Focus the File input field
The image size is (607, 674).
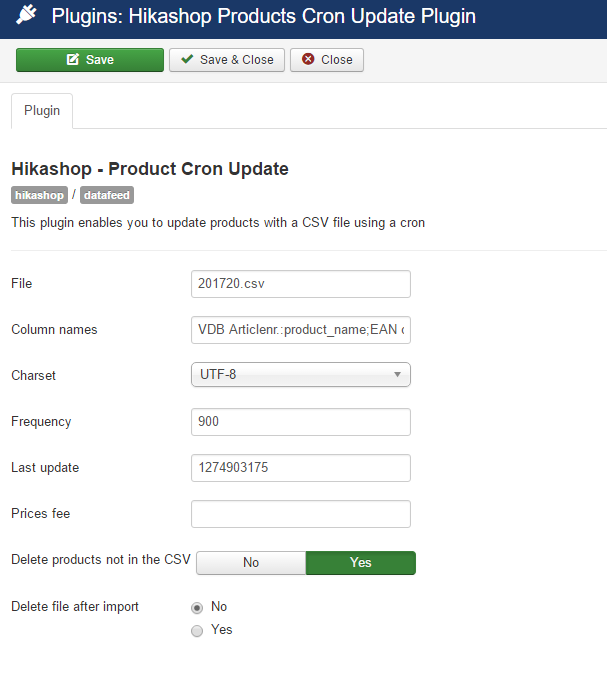[x=301, y=284]
